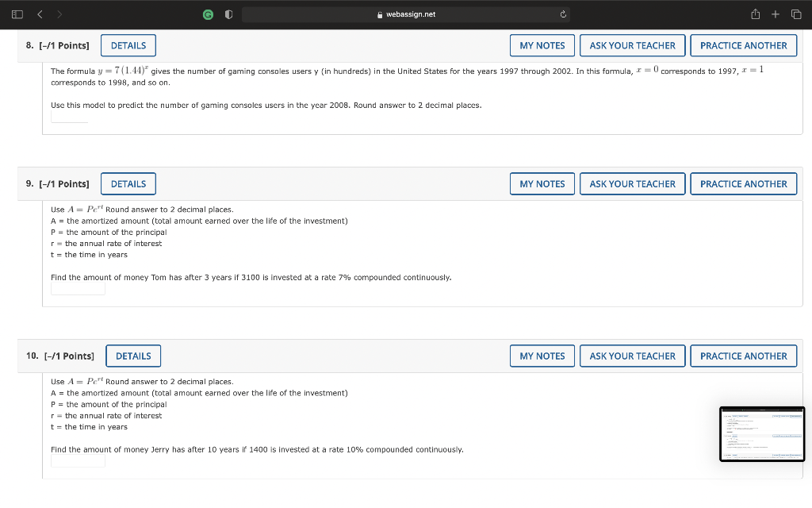Open a new browser tab
The width and height of the screenshot is (812, 508).
pyautogui.click(x=774, y=13)
